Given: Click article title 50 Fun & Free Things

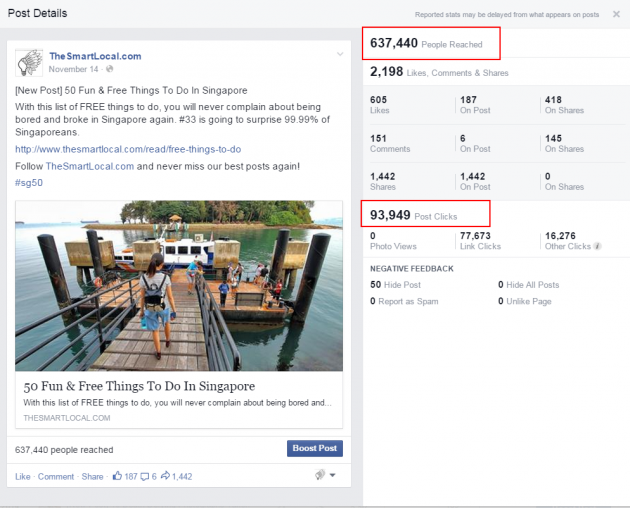Looking at the screenshot, I should (x=139, y=386).
